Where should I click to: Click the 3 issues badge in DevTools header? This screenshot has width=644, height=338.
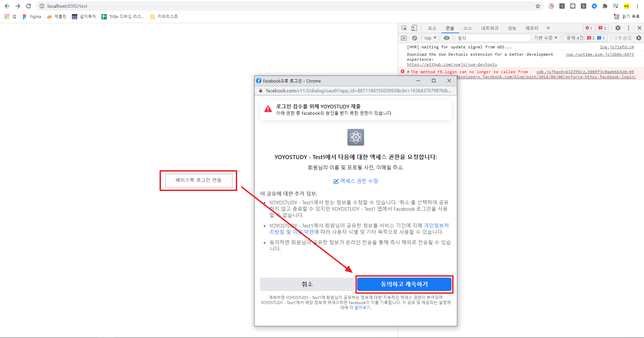pos(602,28)
